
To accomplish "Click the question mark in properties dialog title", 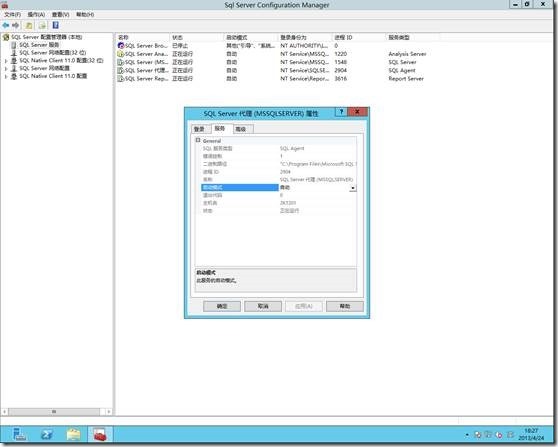I will coord(341,112).
